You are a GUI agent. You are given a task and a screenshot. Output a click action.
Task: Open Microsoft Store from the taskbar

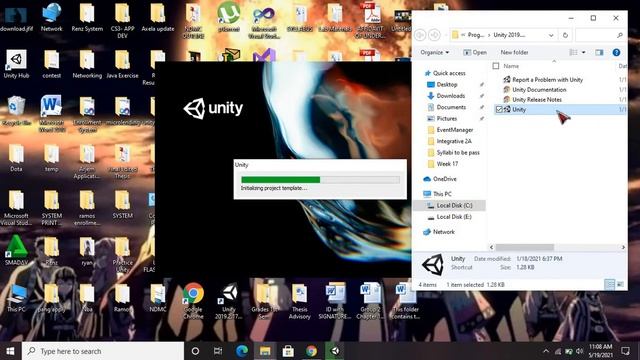coord(288,351)
